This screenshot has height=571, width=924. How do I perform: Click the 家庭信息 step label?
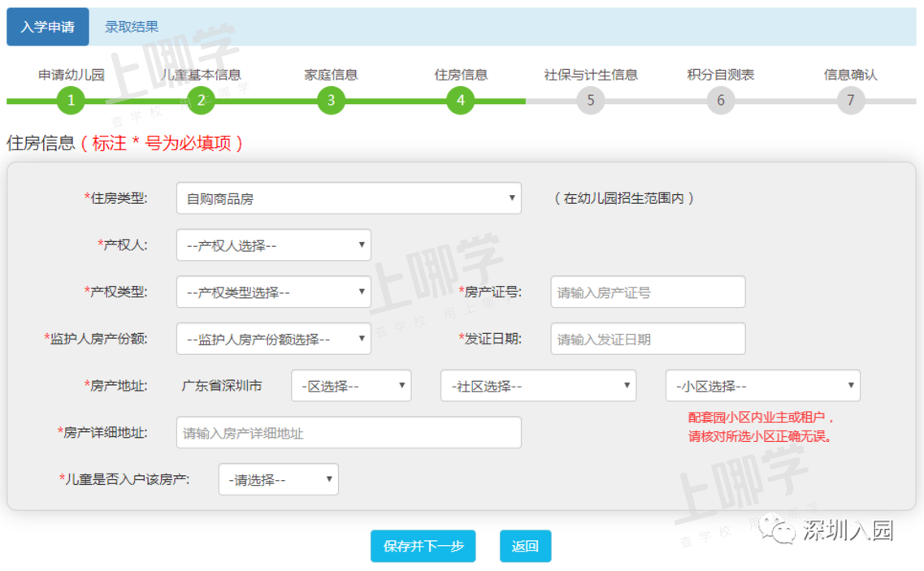tap(332, 75)
